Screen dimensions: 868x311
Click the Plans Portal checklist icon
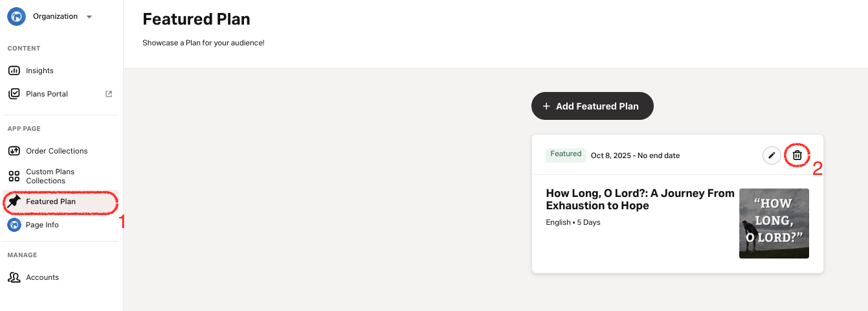click(x=14, y=94)
